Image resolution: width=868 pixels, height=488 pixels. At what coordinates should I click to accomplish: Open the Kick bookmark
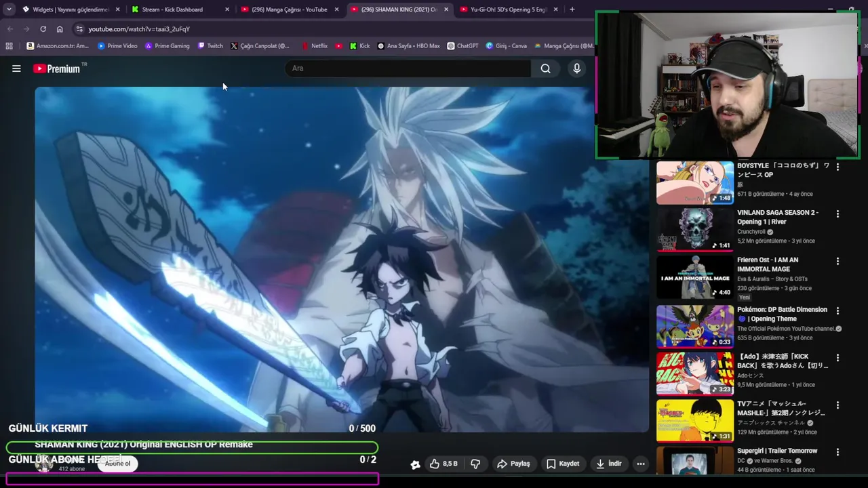(360, 46)
